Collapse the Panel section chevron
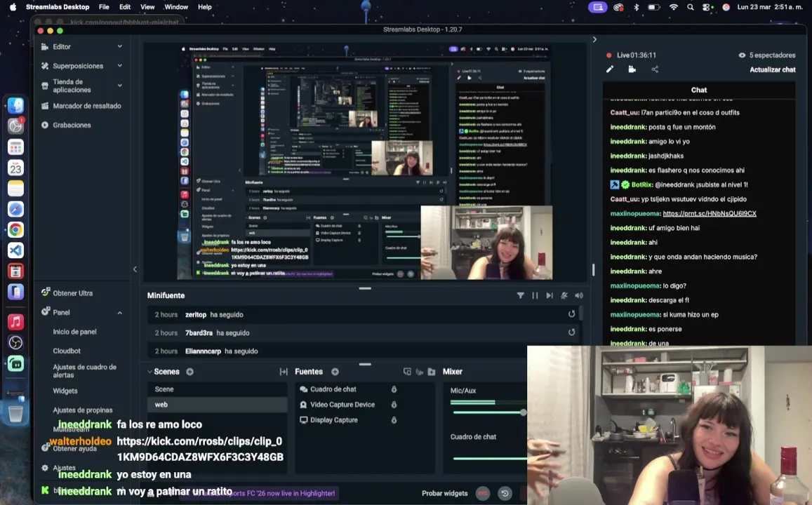Screen dimensions: 812x505 click(119, 313)
